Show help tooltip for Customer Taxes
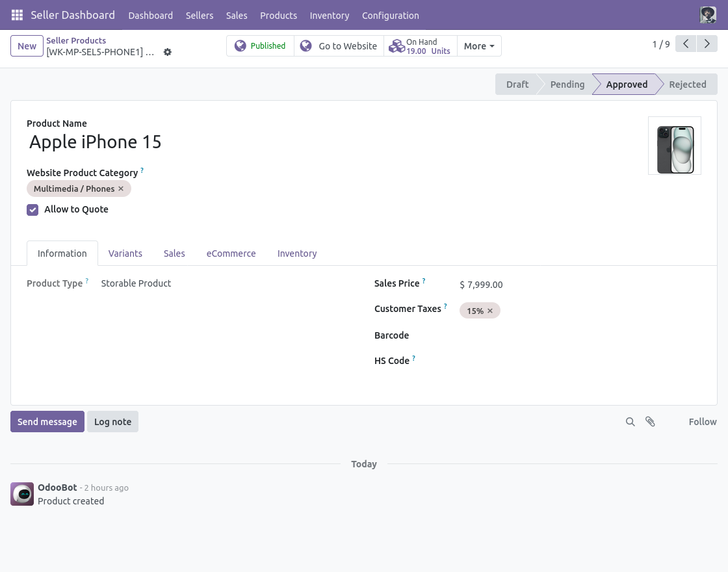 click(445, 306)
